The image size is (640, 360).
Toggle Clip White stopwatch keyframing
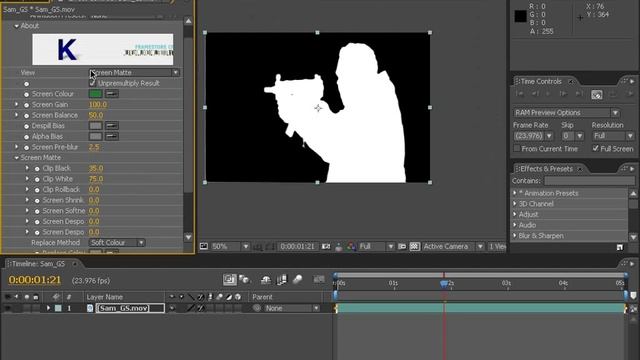(x=37, y=179)
